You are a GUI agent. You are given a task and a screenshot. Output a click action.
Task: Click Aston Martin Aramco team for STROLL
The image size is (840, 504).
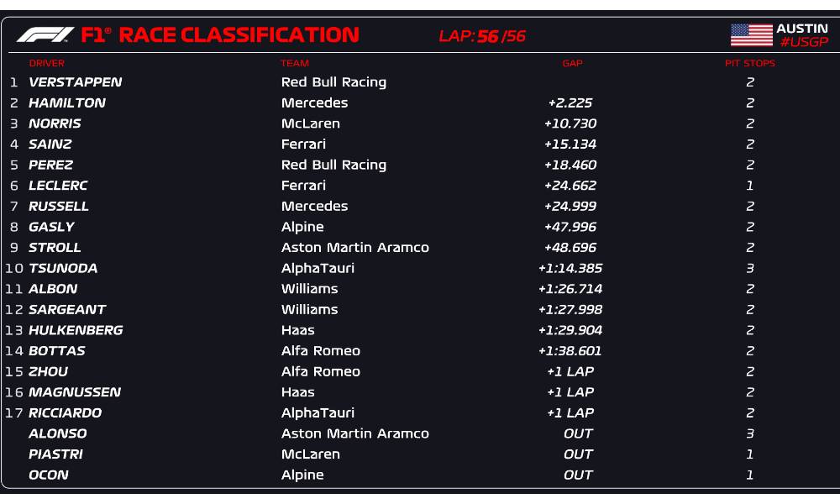pyautogui.click(x=355, y=248)
